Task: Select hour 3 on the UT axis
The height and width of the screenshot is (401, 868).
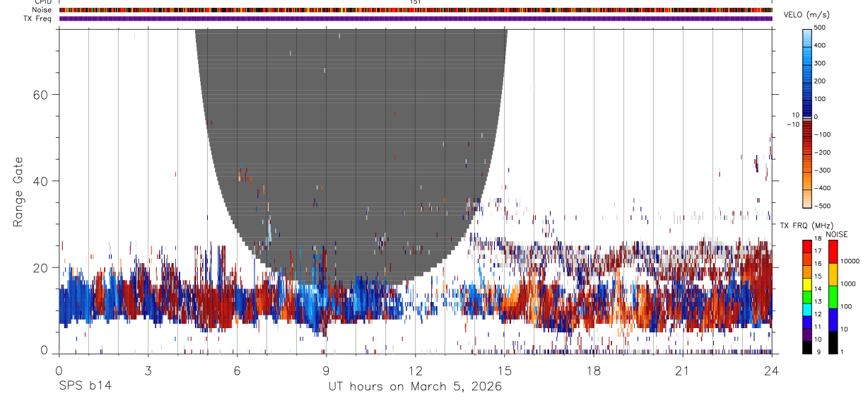Action: pyautogui.click(x=148, y=371)
